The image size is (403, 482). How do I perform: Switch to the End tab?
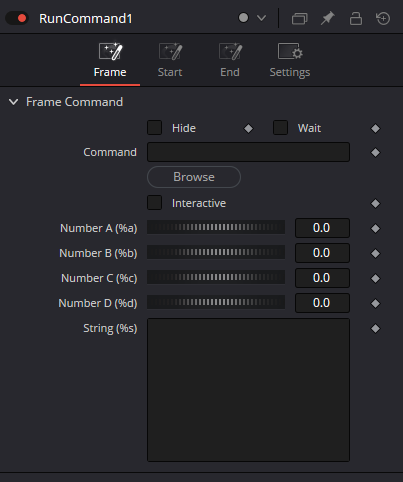pyautogui.click(x=230, y=60)
